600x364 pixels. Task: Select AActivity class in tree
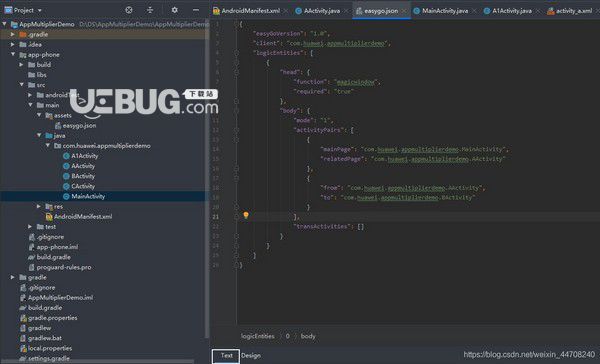pyautogui.click(x=79, y=166)
